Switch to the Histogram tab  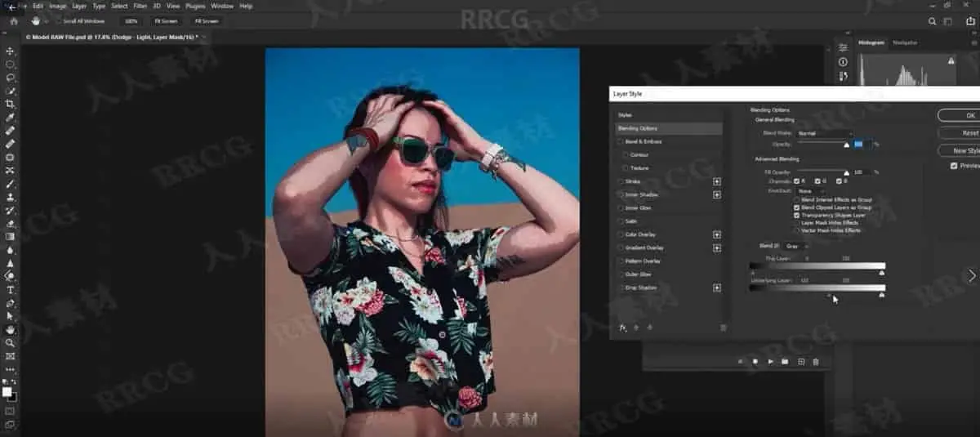point(871,42)
